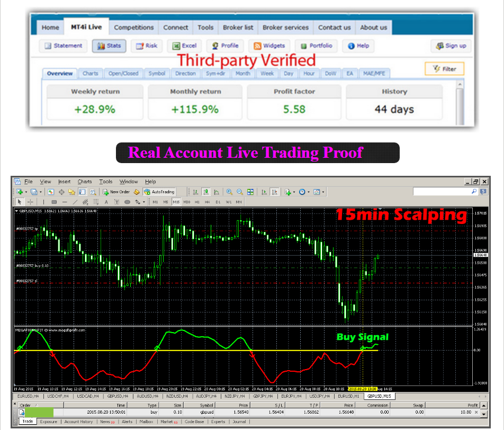Select the crosshair cursor tool
The image size is (504, 430).
(x=30, y=202)
